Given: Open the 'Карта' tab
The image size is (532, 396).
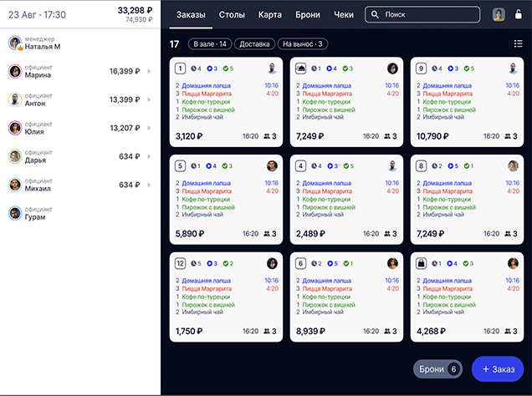Looking at the screenshot, I should coord(270,15).
